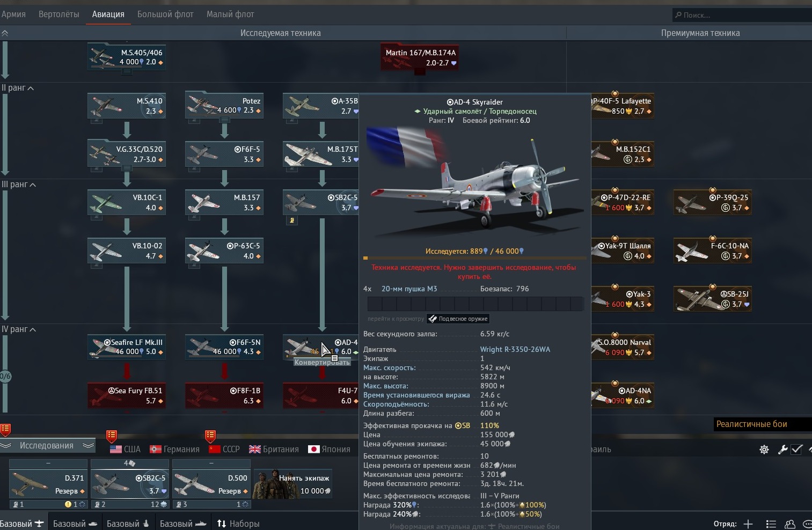Select the Япония nation tab
Screen dimensions: 812x530
click(329, 450)
